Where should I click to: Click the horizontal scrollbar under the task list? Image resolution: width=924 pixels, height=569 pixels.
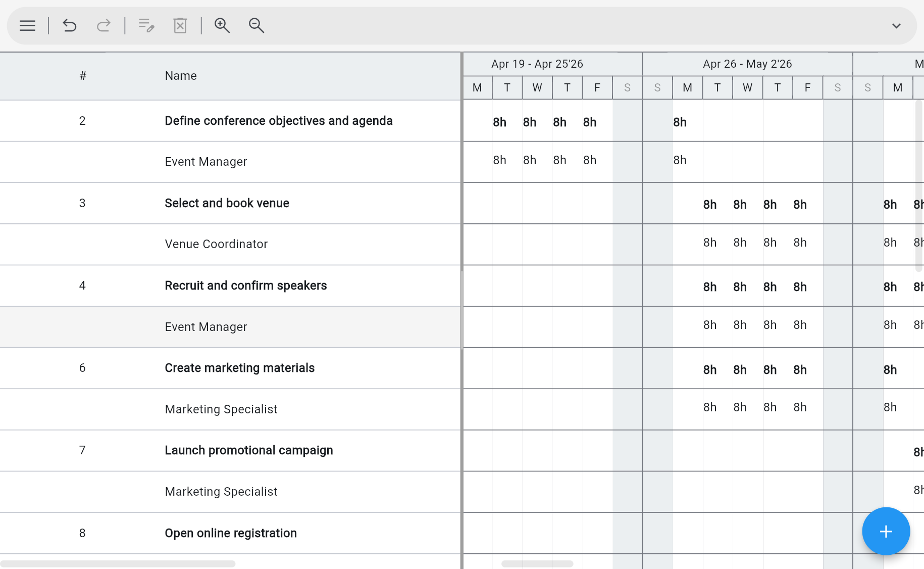[x=119, y=563]
